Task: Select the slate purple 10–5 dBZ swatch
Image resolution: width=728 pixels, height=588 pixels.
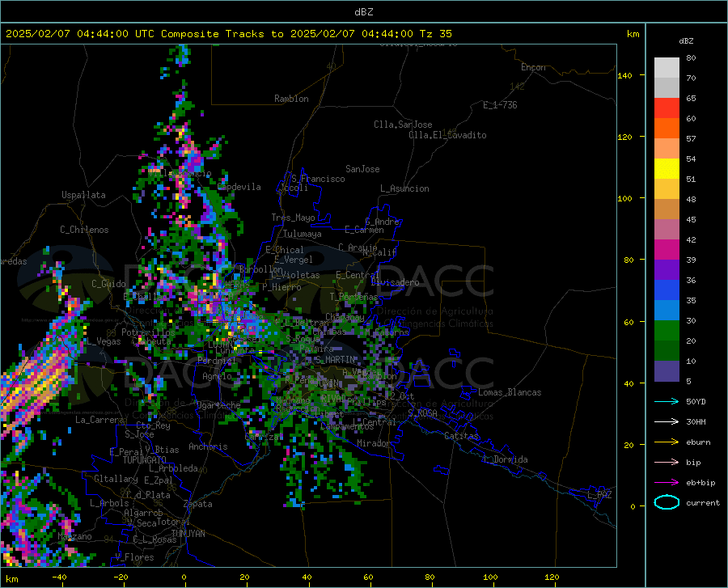Action: pyautogui.click(x=667, y=371)
